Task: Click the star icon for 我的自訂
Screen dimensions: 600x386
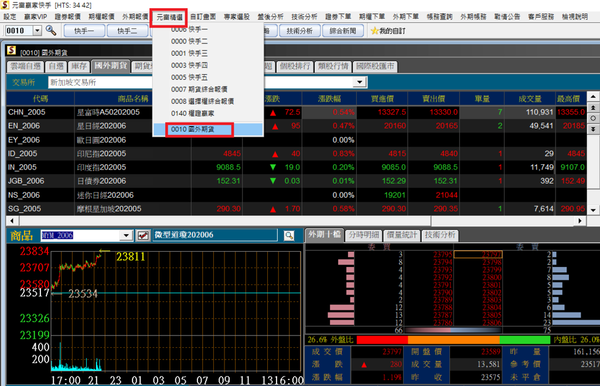Action: 374,31
